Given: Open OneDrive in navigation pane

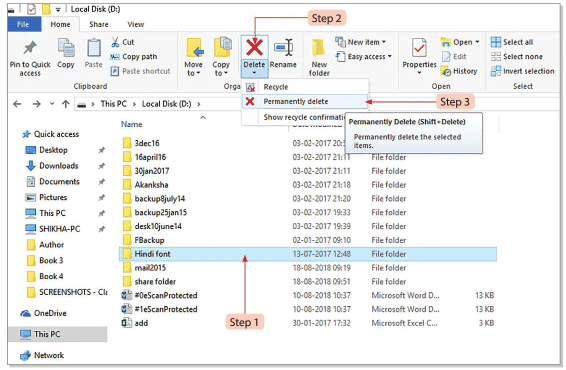Looking at the screenshot, I should click(43, 313).
